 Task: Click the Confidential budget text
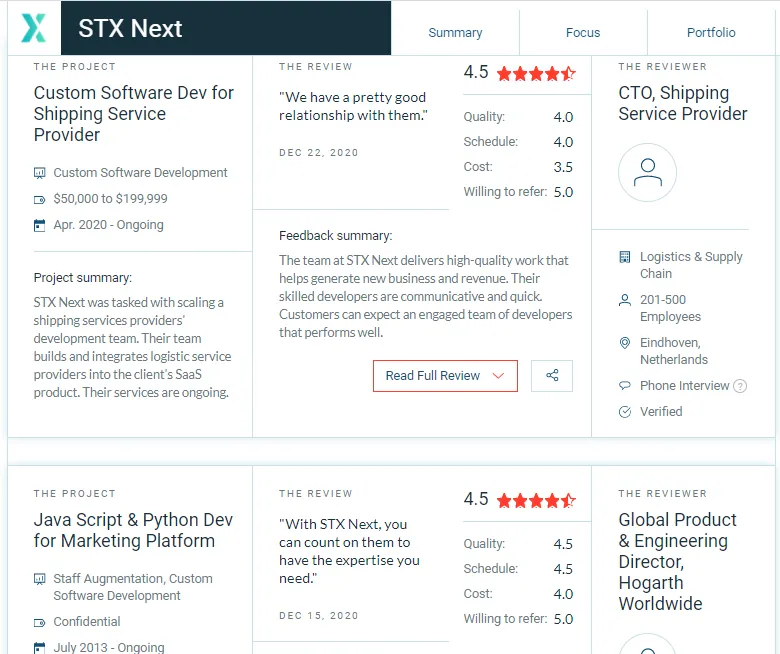coord(87,622)
